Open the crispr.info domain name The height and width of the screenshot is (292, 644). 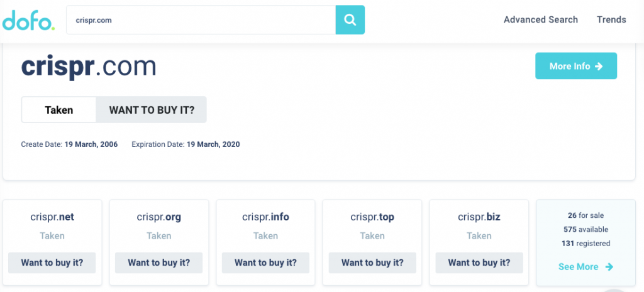266,217
